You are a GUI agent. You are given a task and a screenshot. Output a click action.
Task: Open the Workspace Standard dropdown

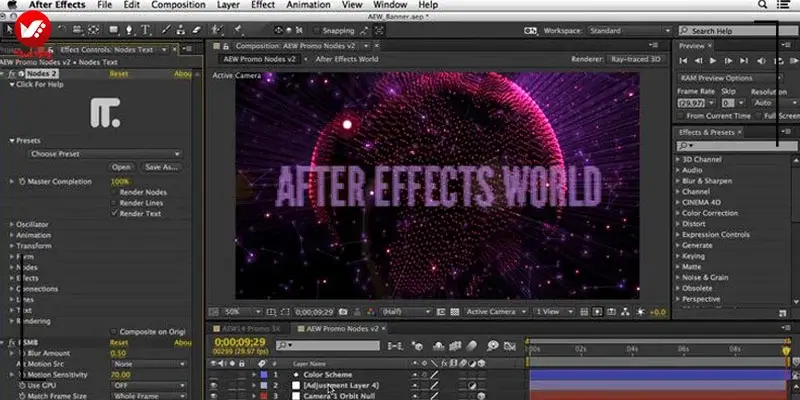629,31
